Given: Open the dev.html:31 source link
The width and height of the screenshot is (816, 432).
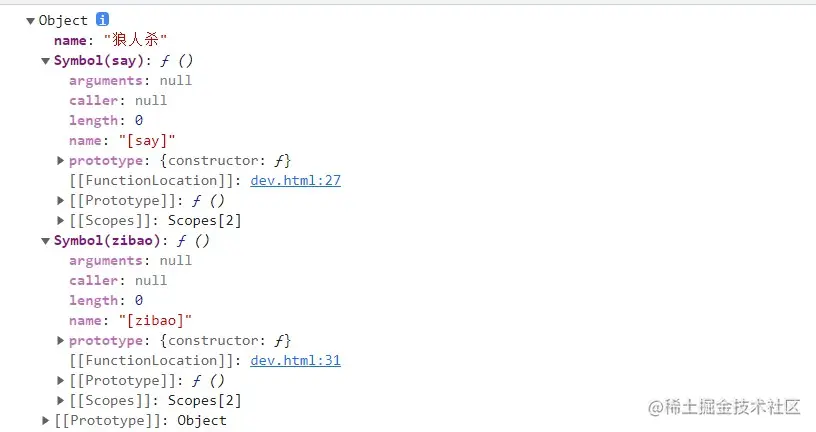Looking at the screenshot, I should (x=295, y=361).
